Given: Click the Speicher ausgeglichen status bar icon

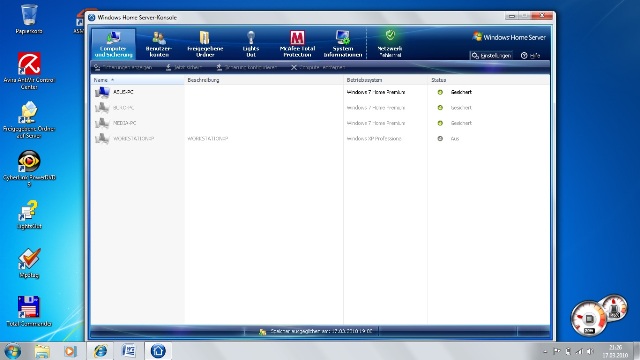Looking at the screenshot, I should point(262,331).
